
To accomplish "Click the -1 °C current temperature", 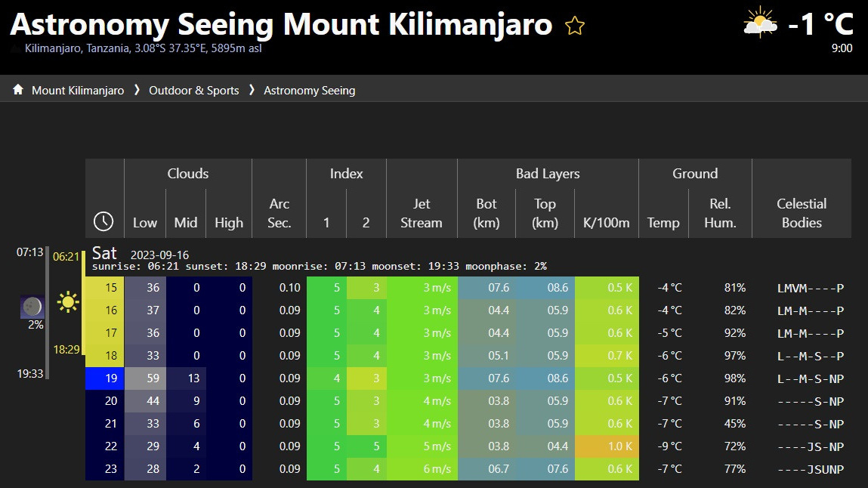I will click(x=820, y=24).
